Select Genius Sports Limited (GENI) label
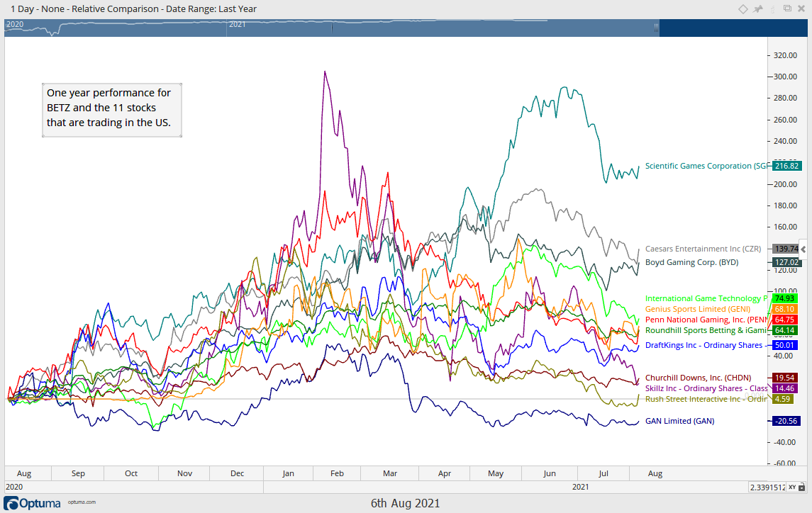The width and height of the screenshot is (812, 513). coord(698,309)
